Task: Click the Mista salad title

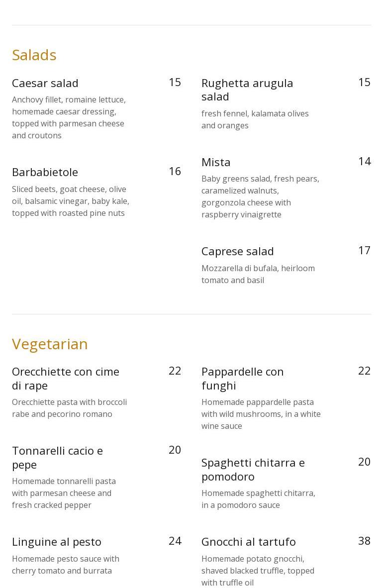Action: point(216,162)
